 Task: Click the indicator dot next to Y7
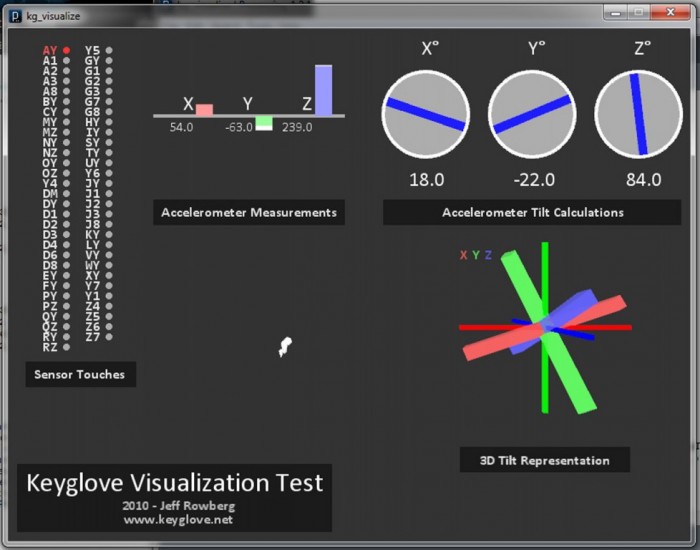(x=109, y=286)
